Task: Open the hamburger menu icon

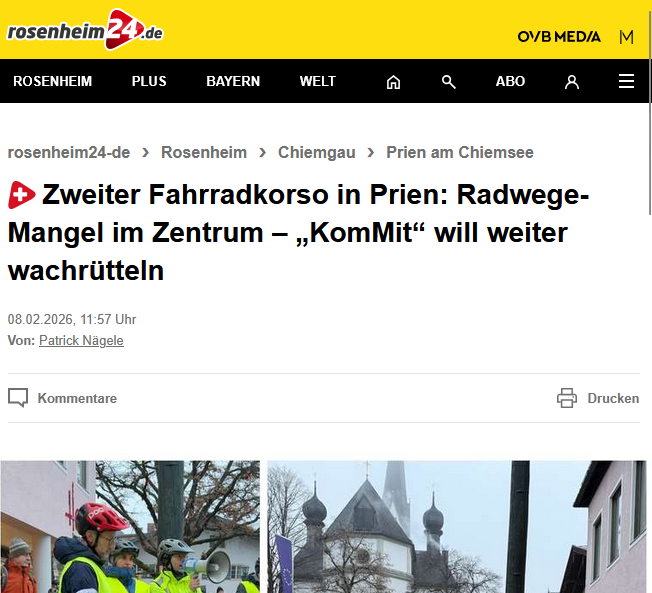Action: coord(626,81)
